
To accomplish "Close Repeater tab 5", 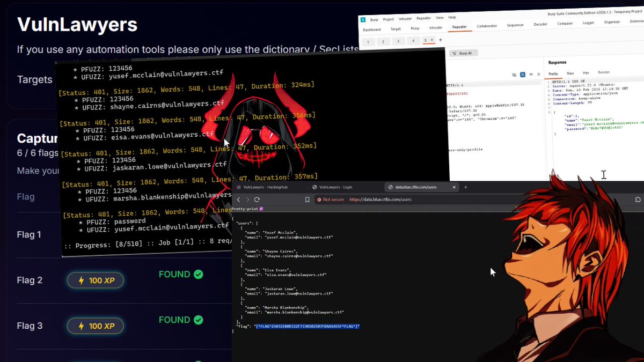I will 431,40.
